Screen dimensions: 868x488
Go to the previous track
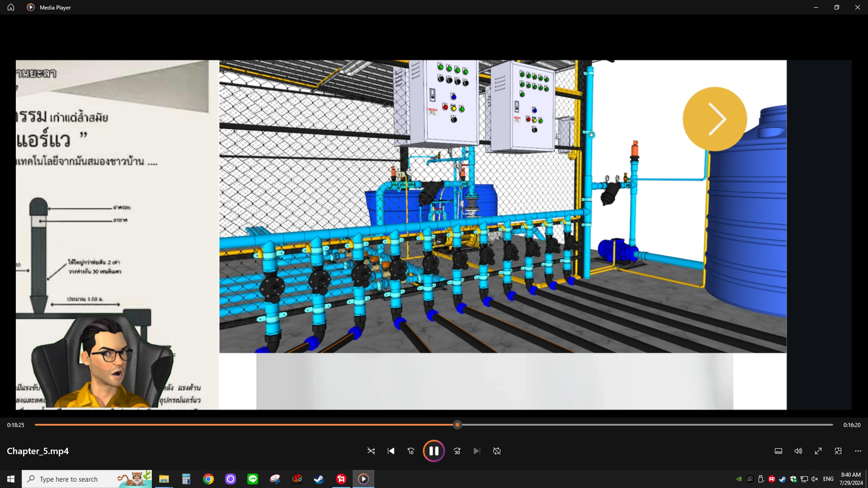click(x=391, y=451)
